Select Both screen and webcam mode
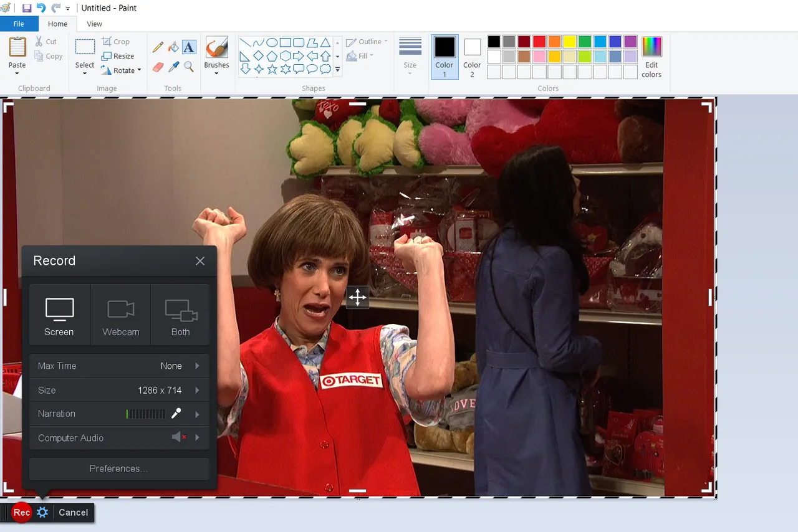This screenshot has width=798, height=532. [x=180, y=315]
